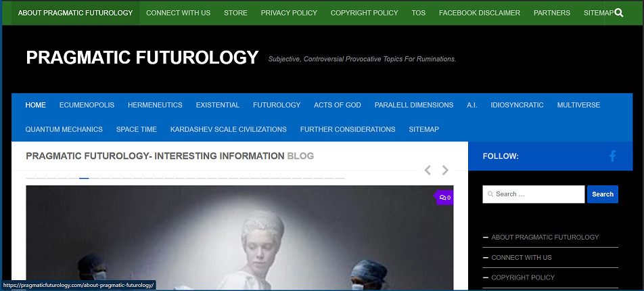
Task: Open Connect With Us in top green menu
Action: pos(179,13)
